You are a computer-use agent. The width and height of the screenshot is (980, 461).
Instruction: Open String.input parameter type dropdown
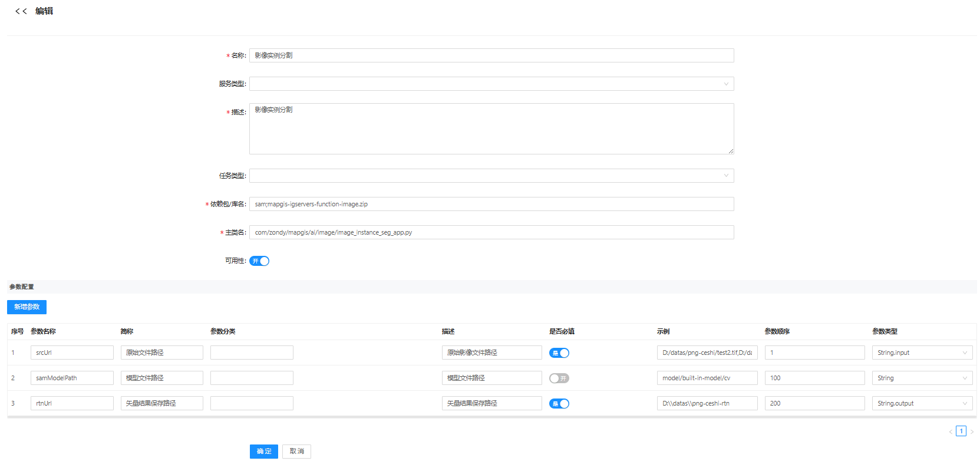tap(922, 353)
